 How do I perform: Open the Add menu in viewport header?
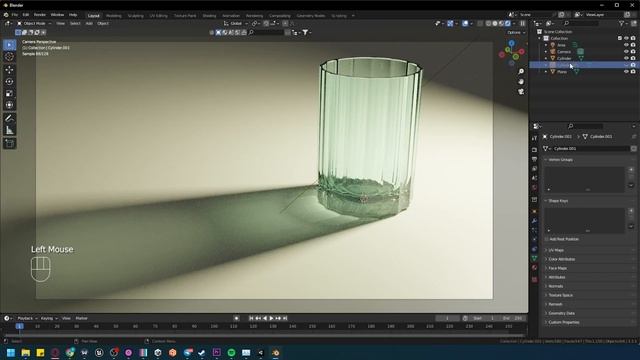[x=89, y=23]
